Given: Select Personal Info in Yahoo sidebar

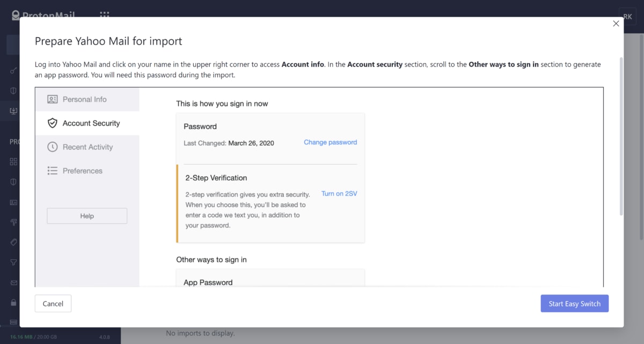Looking at the screenshot, I should (x=87, y=99).
